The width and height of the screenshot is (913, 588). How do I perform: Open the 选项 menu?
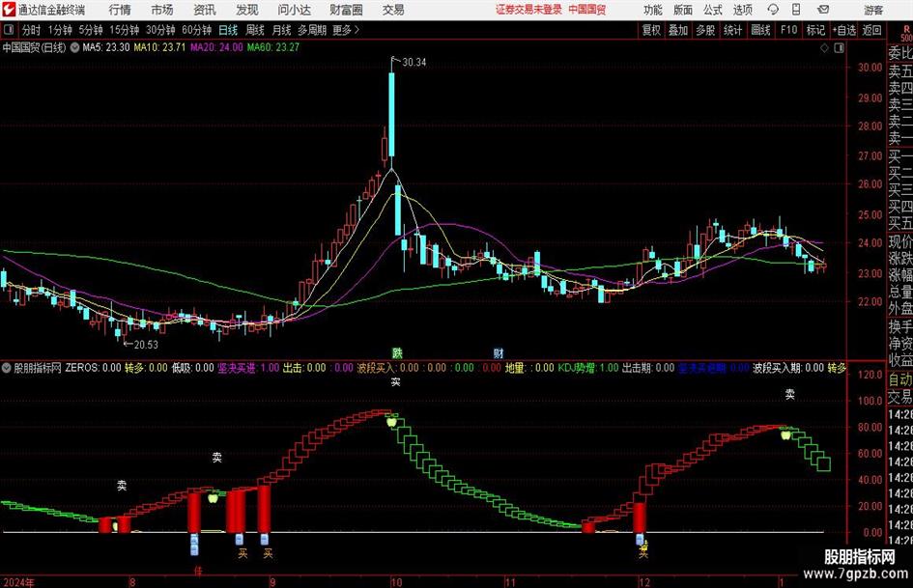pos(742,10)
